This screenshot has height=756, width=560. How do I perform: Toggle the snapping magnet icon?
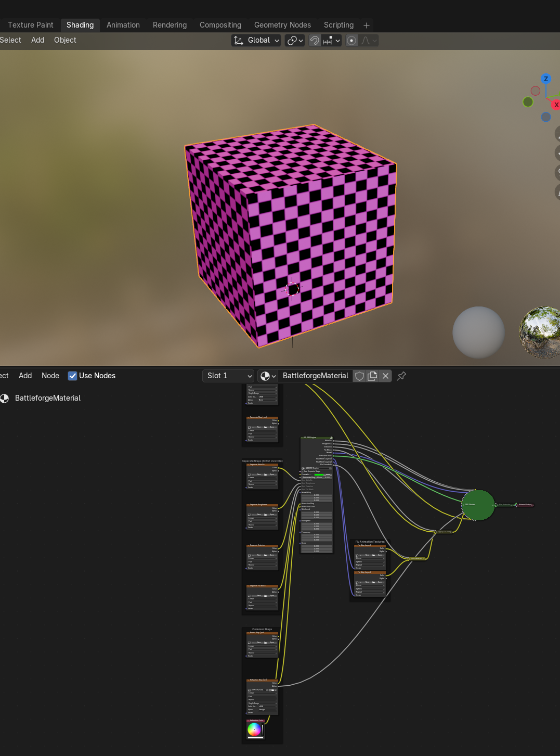click(315, 41)
